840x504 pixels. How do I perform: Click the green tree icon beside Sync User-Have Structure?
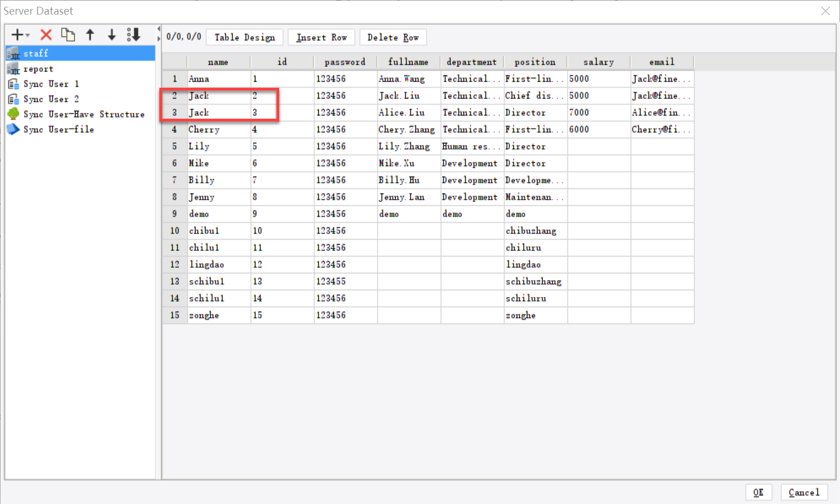[12, 114]
